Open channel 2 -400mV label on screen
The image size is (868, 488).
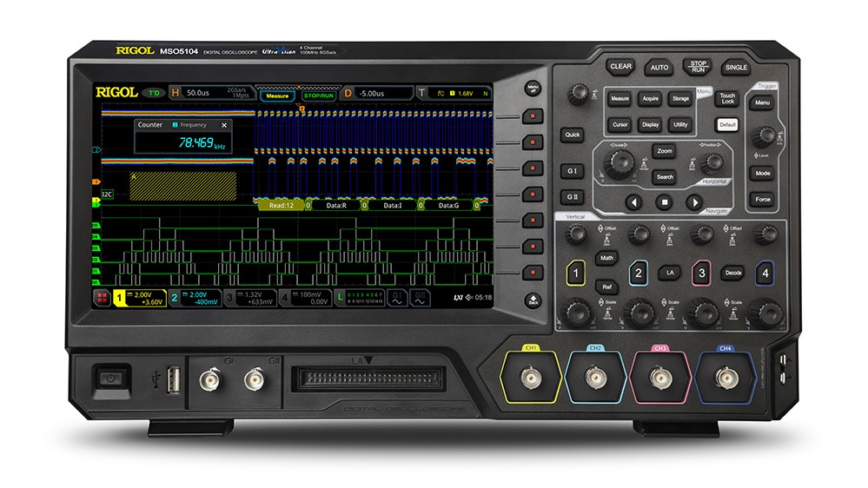point(195,298)
